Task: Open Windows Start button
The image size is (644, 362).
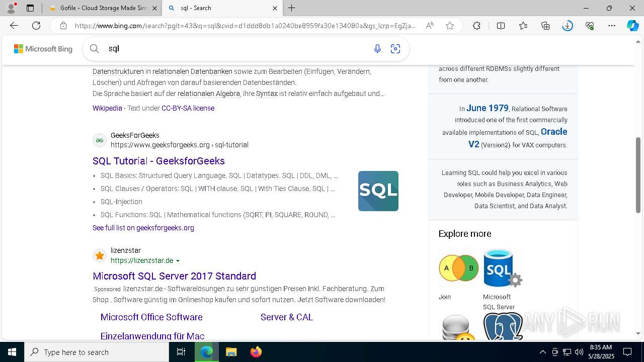Action: (12, 352)
